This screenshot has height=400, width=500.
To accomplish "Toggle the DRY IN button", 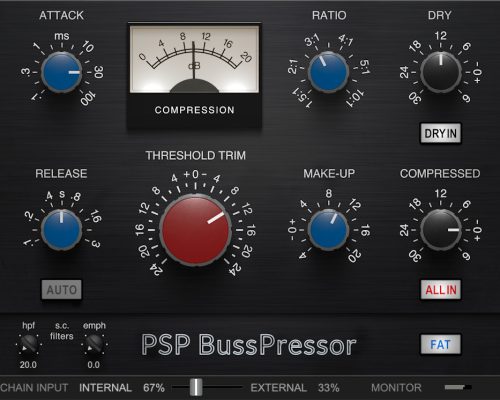I will 441,133.
